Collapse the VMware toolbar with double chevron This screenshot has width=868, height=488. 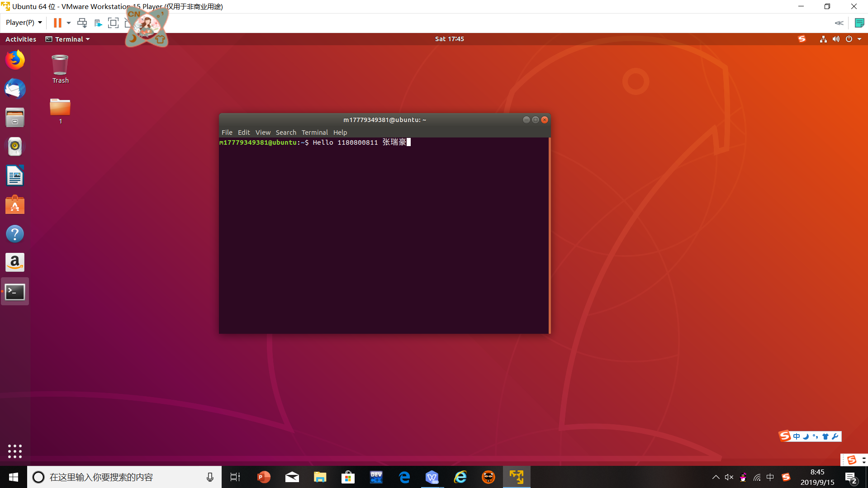coord(839,23)
